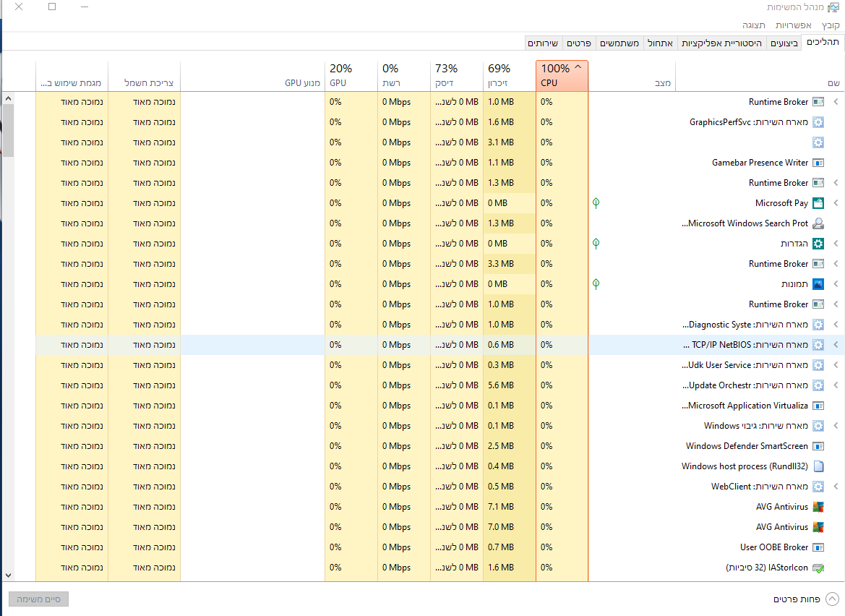Screen dimensions: 845x616
Task: Expand the הגדרות process group
Action: pos(836,244)
